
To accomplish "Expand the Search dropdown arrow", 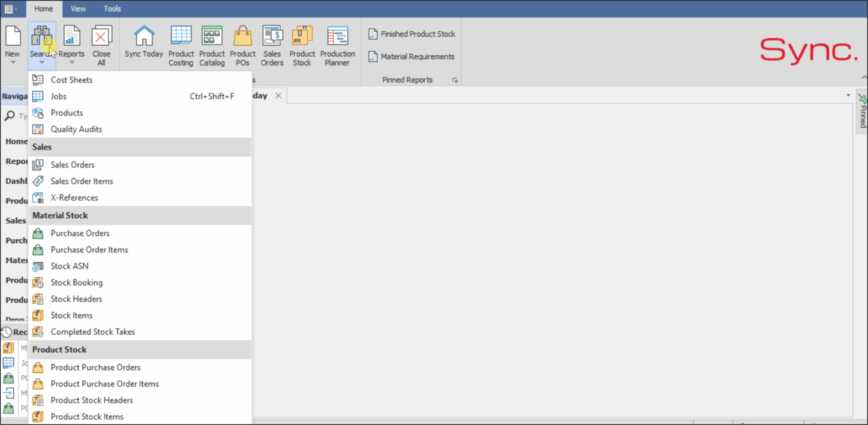I will click(41, 62).
